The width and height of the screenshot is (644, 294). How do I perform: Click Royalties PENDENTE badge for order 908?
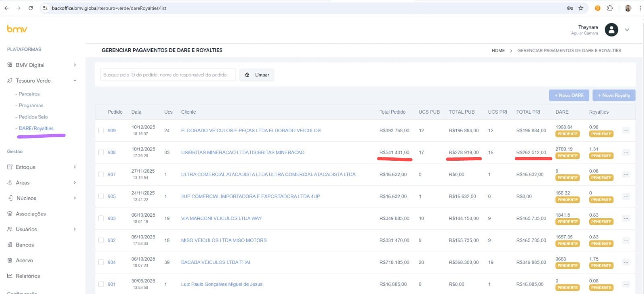pos(601,156)
